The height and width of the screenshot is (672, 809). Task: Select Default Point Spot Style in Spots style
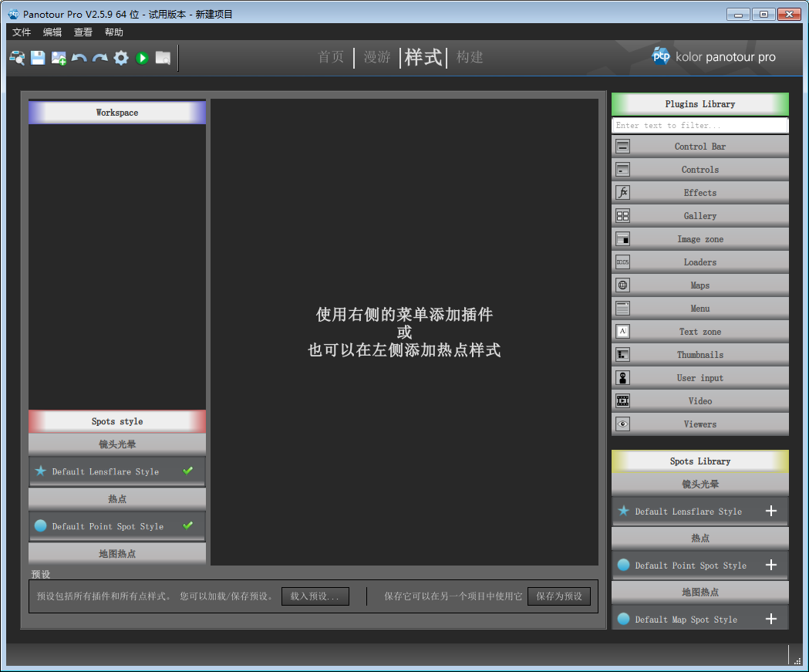pos(117,526)
